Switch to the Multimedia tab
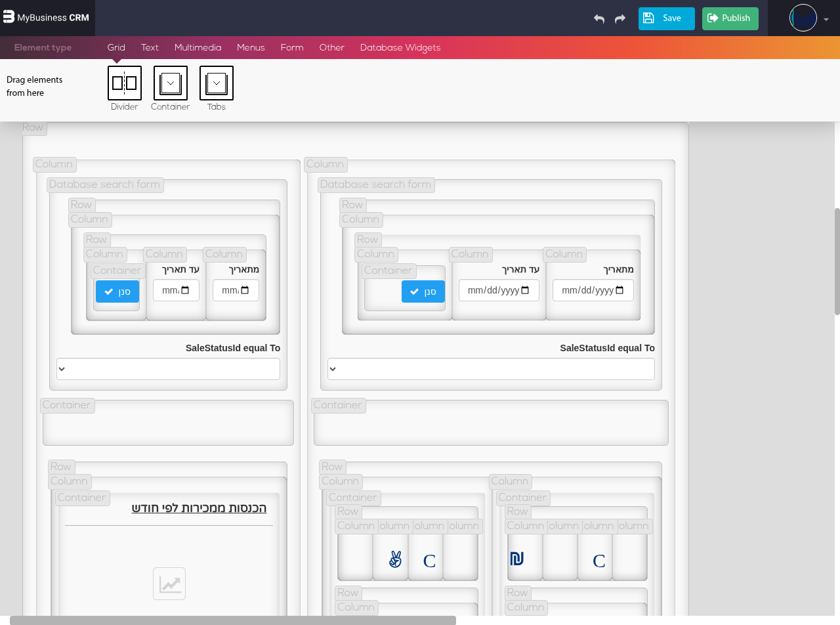Image resolution: width=840 pixels, height=625 pixels. pyautogui.click(x=198, y=48)
